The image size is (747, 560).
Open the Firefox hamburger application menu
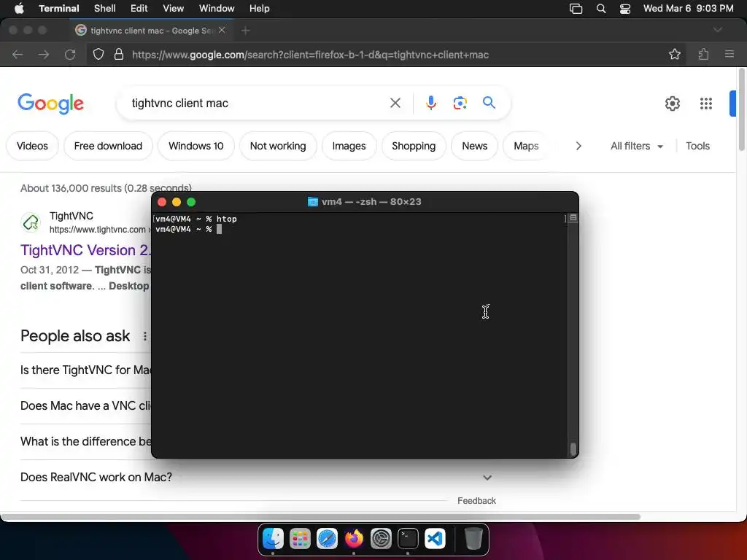(729, 54)
